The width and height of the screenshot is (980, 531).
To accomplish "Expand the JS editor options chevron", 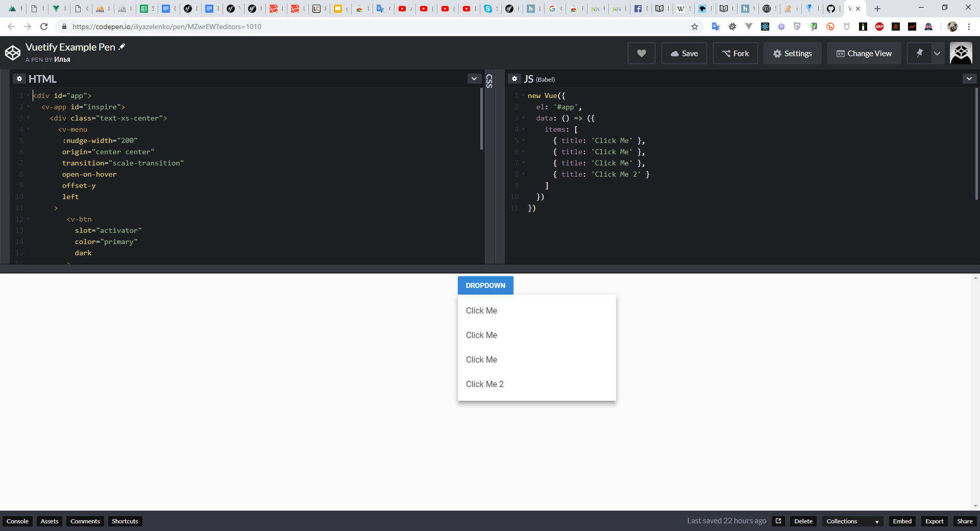I will [969, 79].
